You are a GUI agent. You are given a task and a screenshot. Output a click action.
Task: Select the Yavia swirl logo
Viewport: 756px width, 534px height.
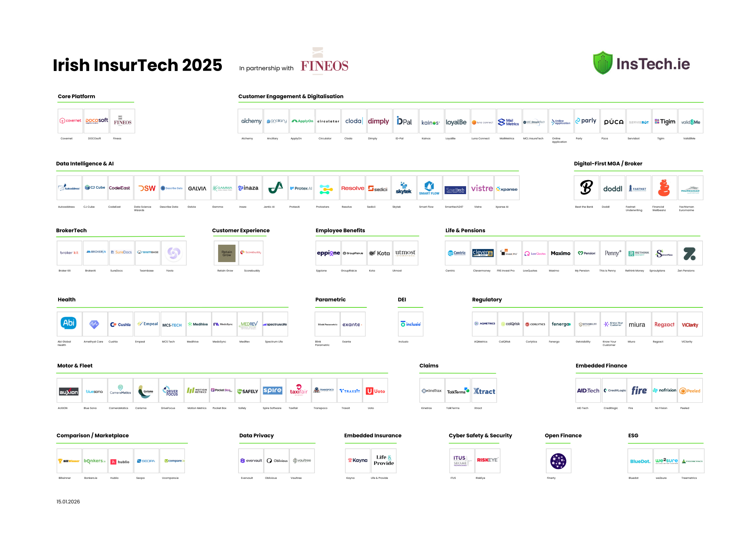coord(174,253)
